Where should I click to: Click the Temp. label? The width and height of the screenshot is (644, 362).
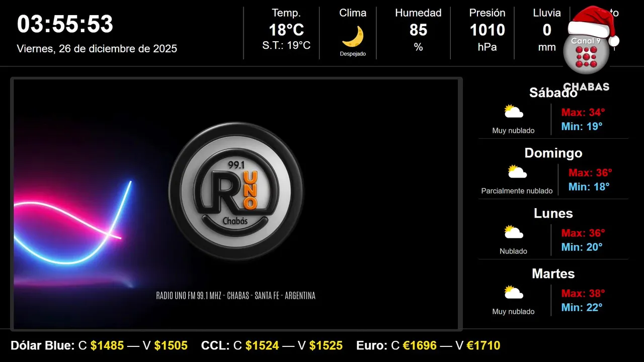(x=286, y=13)
